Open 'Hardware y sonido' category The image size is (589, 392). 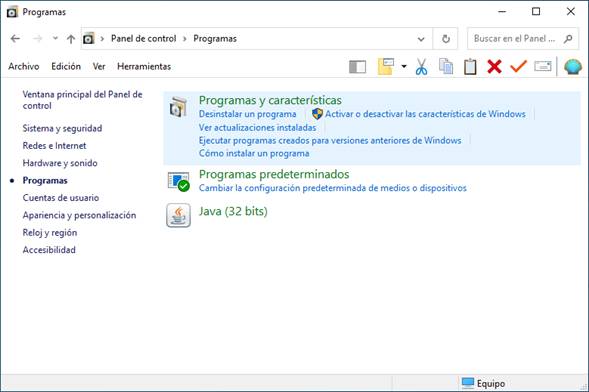point(60,163)
